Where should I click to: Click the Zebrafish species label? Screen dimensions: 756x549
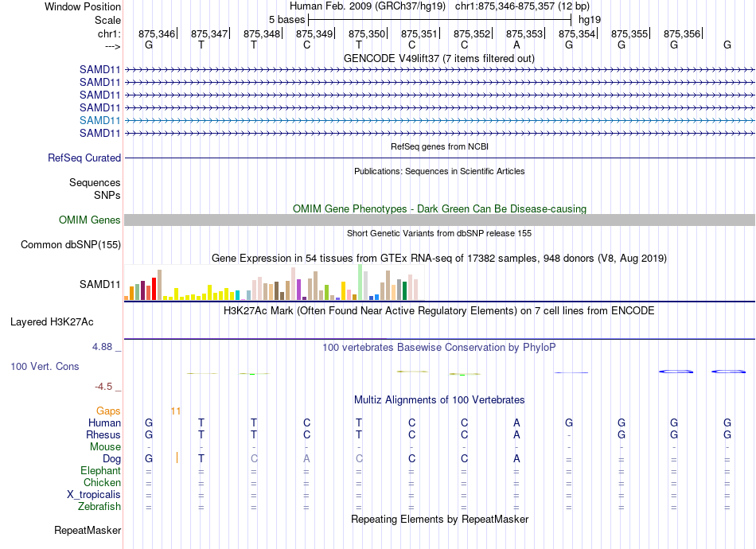tap(99, 507)
